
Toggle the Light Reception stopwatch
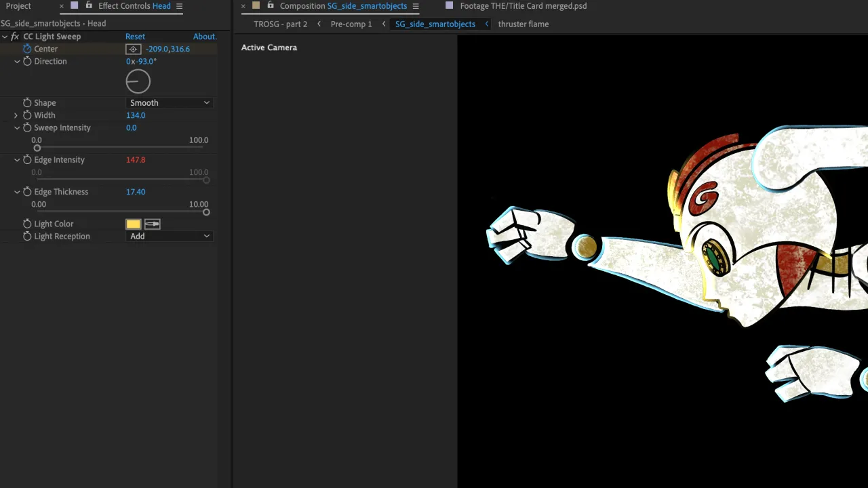(27, 237)
